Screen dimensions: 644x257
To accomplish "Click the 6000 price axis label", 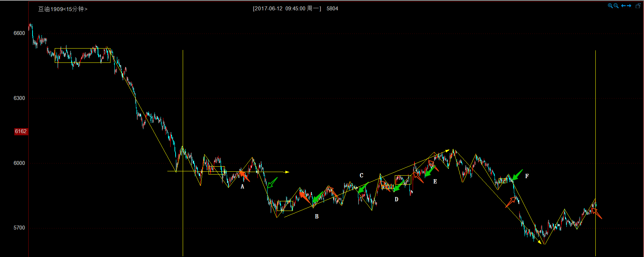I will (19, 163).
